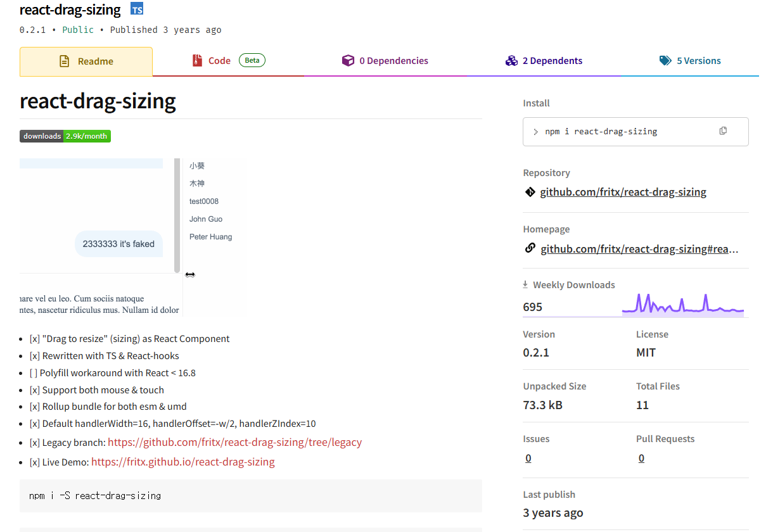The width and height of the screenshot is (773, 532).
Task: Click the 'npm i -S react-drag-sizing' code block
Action: 251,496
